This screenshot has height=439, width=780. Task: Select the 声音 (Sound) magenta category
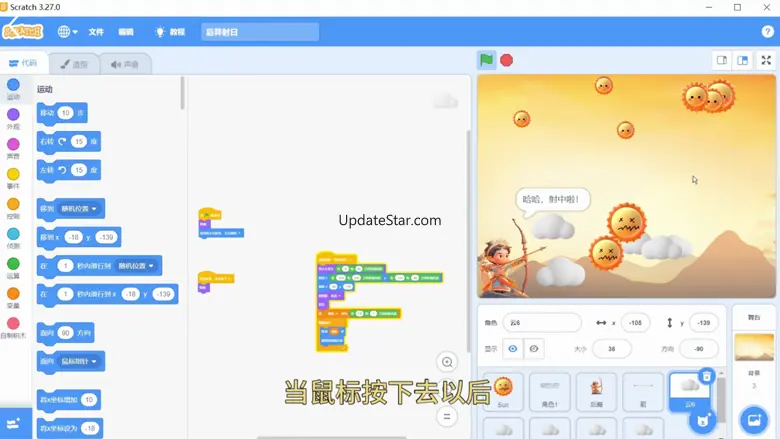(13, 149)
